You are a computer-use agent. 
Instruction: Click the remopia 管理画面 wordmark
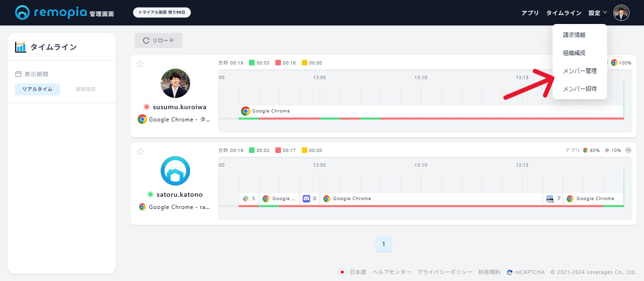click(74, 13)
